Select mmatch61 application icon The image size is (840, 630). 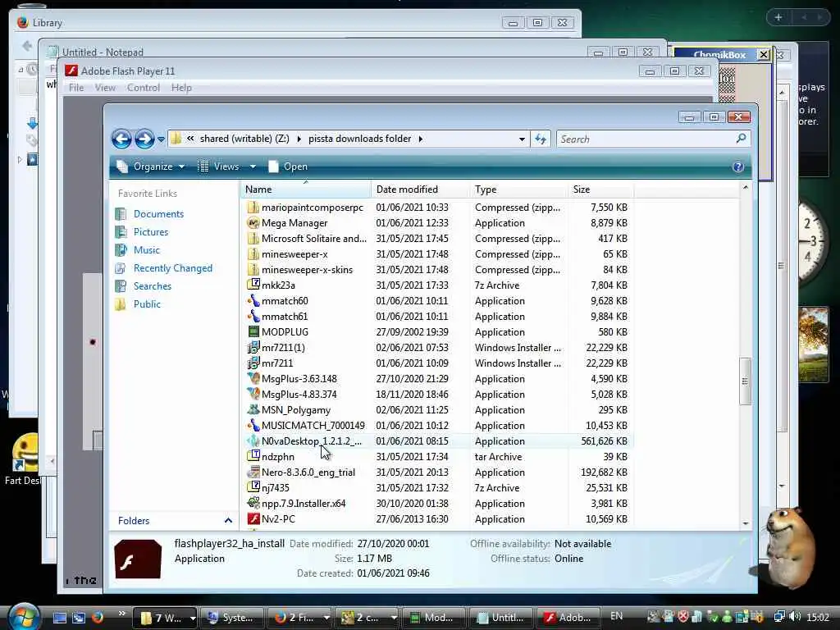253,316
